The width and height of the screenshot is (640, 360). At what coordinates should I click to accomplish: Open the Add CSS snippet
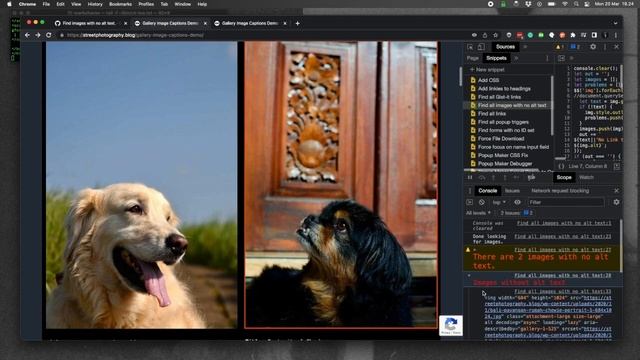click(x=489, y=80)
